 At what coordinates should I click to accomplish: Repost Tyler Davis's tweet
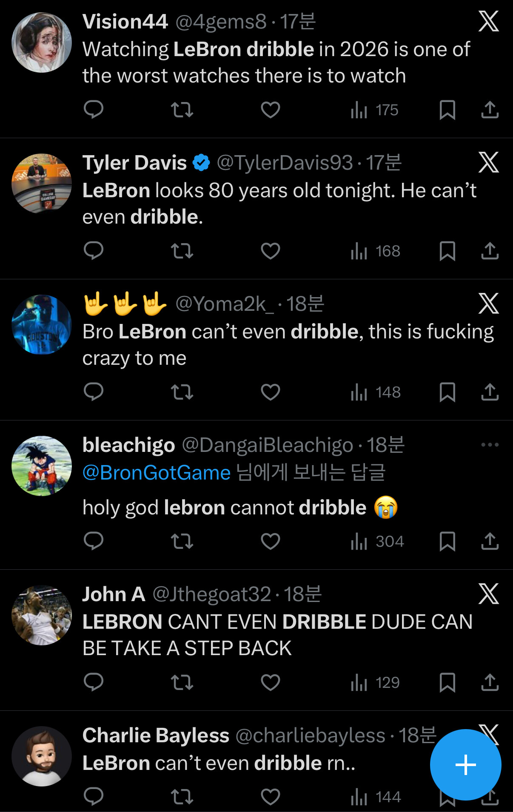pos(182,251)
